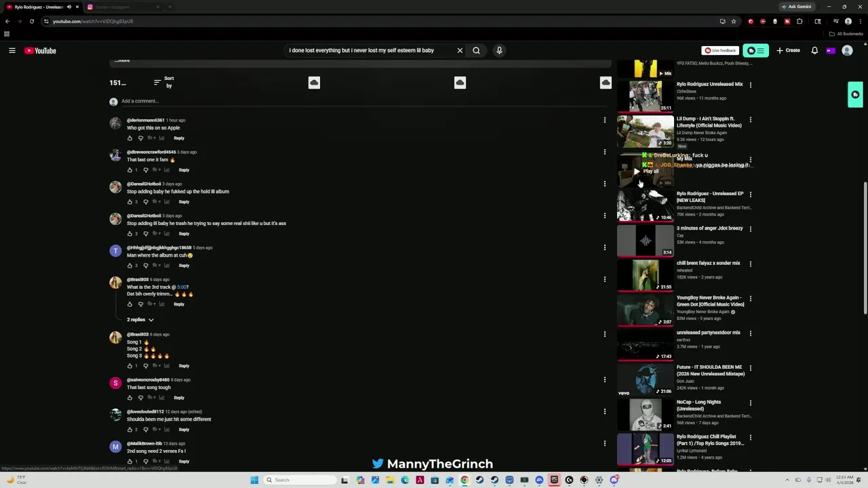Open the new tab with plus button
Screen dimensions: 868x488
(170, 7)
